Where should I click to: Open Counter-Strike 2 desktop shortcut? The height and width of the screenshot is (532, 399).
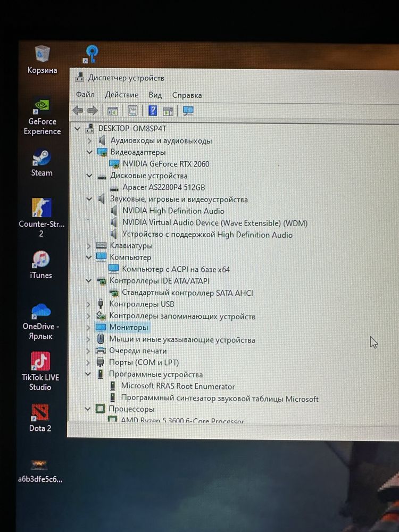click(41, 218)
